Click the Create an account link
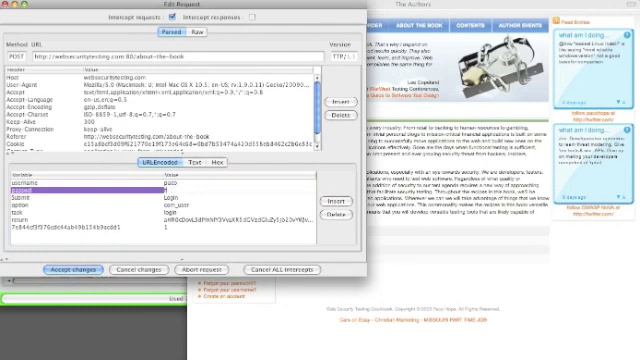The height and width of the screenshot is (360, 640). 224,296
